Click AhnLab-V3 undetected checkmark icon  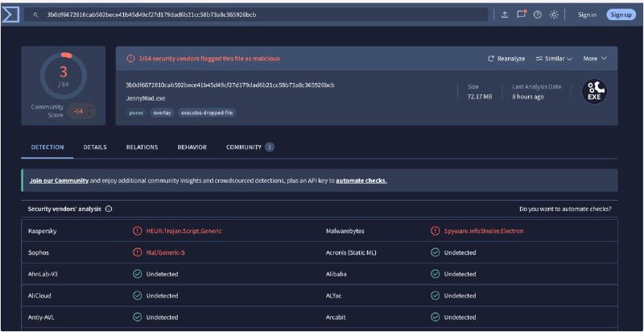pos(137,274)
